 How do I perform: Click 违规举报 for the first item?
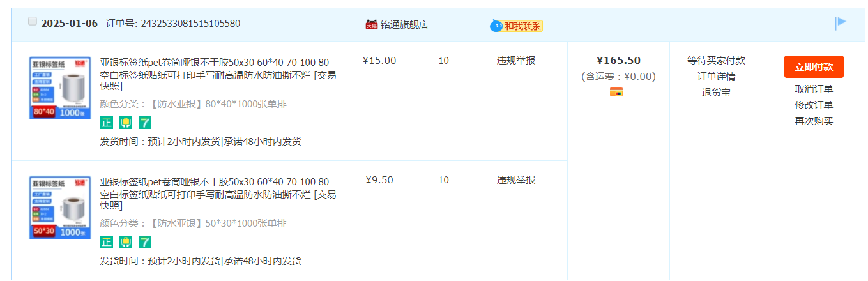click(x=516, y=61)
